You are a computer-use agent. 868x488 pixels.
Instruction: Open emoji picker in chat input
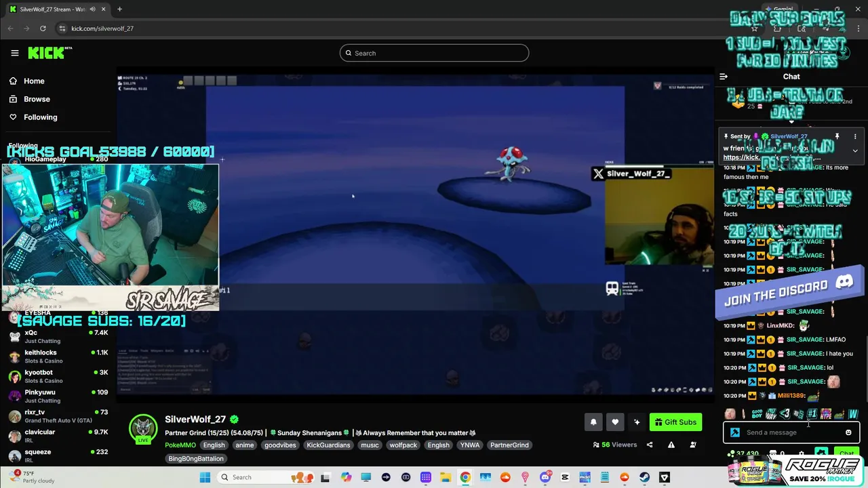point(848,432)
